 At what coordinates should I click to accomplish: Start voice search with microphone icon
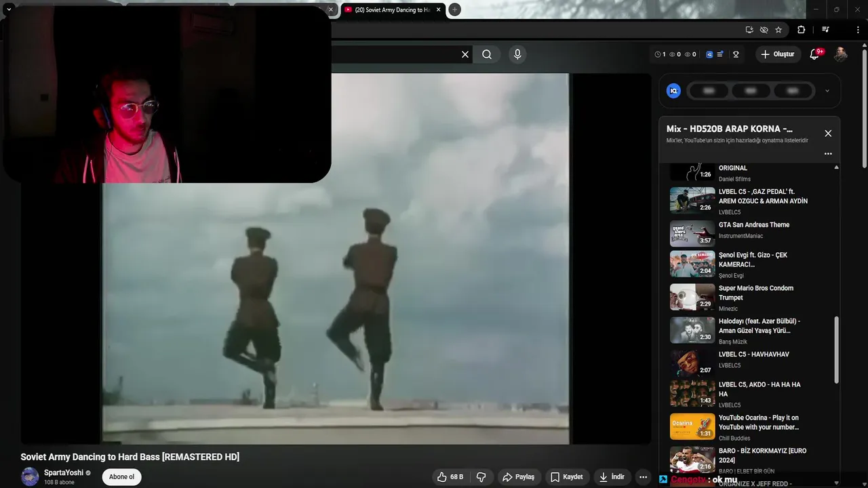pos(517,54)
